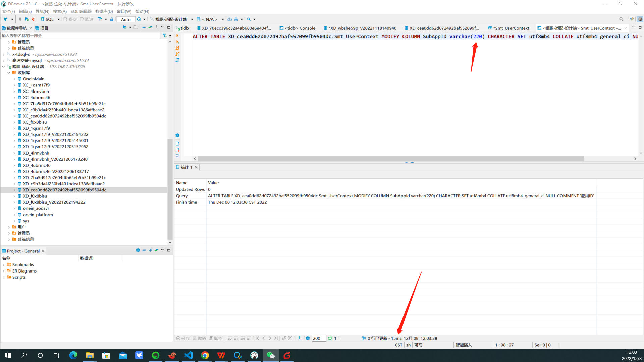Toggle the connection read-only lock icon
Viewport: 644px width, 362px height.
112,19
